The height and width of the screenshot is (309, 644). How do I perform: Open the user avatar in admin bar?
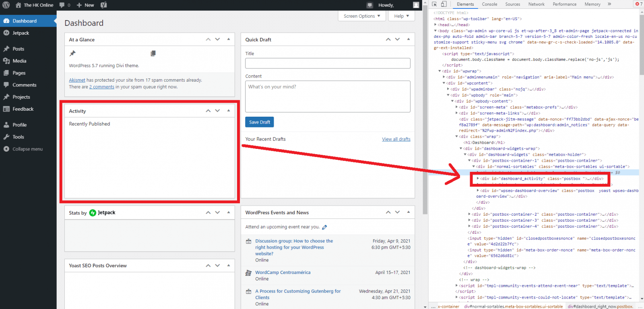416,5
